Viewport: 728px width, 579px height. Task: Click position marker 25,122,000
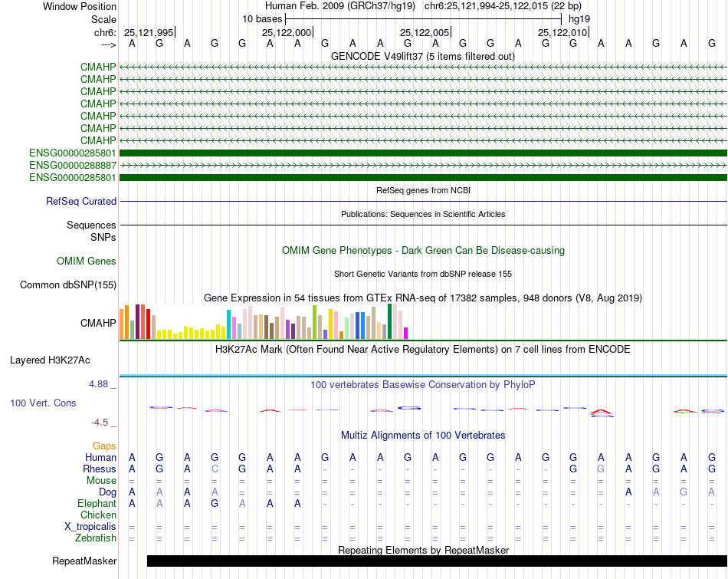(x=287, y=32)
